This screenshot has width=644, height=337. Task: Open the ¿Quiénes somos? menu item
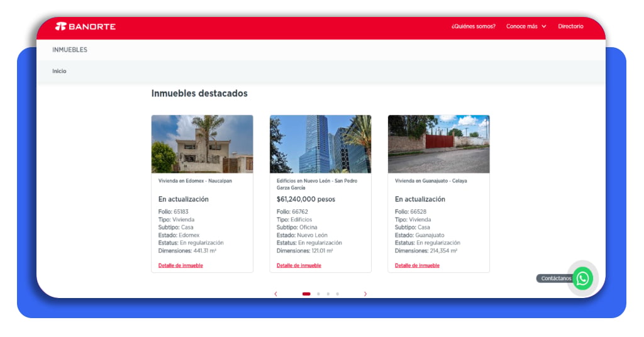(x=474, y=26)
